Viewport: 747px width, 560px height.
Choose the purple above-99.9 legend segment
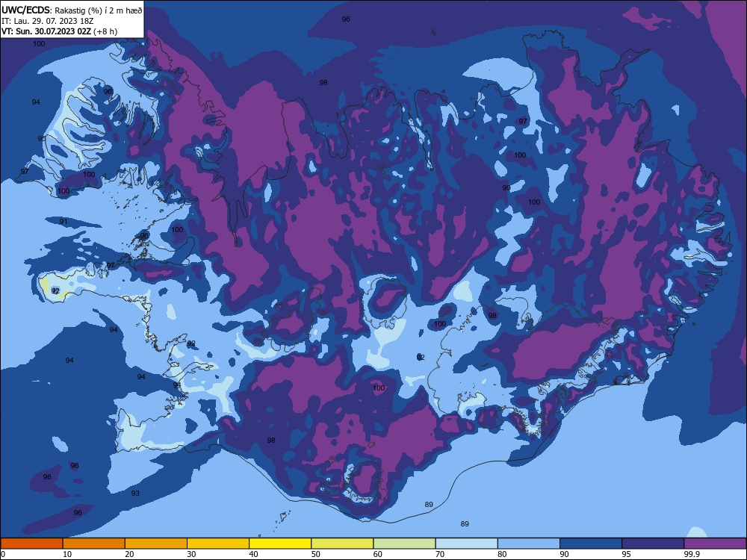coord(715,544)
